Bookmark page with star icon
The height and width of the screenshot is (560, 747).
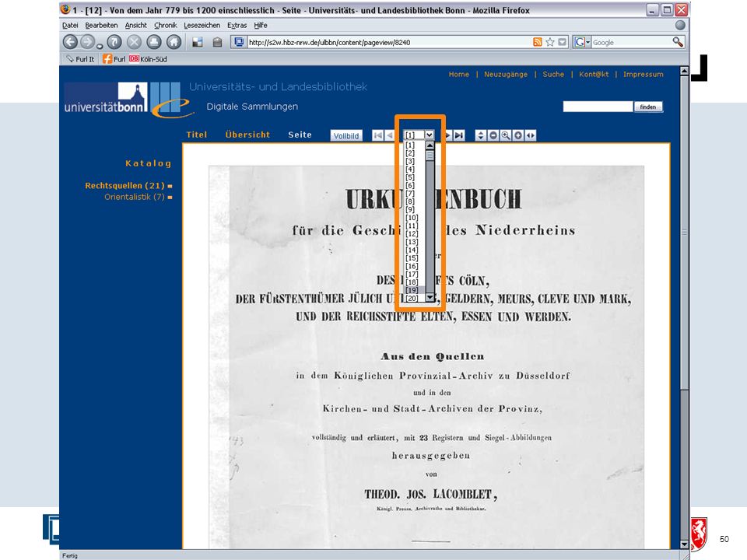point(550,42)
